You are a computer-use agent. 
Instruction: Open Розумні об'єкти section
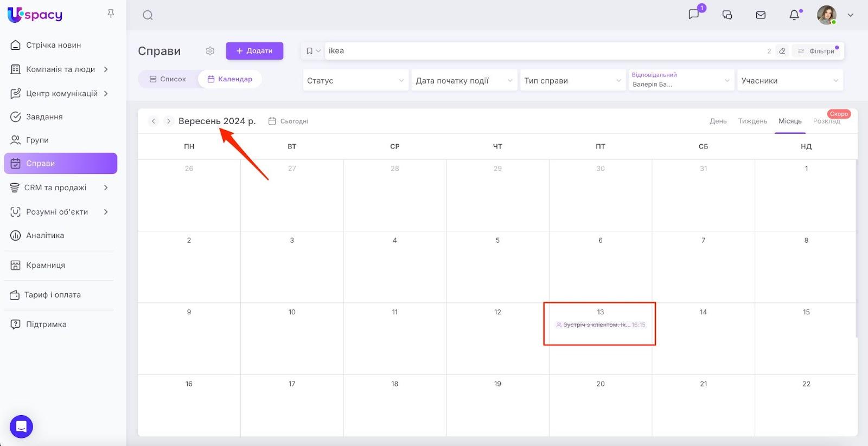57,212
